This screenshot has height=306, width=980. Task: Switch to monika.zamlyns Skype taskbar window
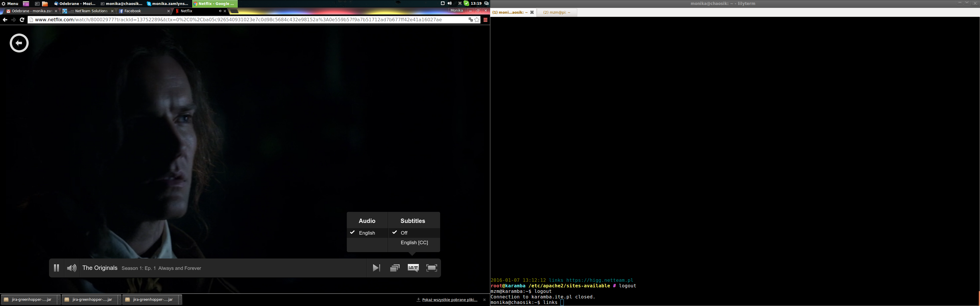[x=168, y=3]
